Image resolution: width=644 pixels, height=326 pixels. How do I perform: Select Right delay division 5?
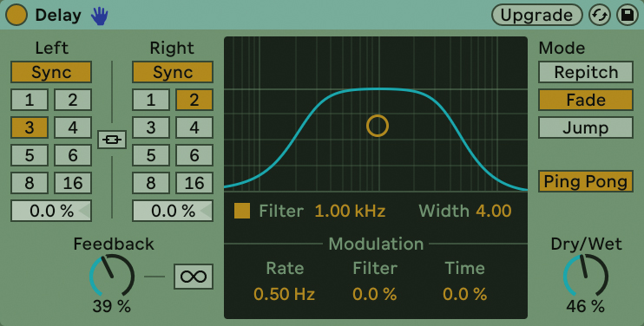click(151, 155)
